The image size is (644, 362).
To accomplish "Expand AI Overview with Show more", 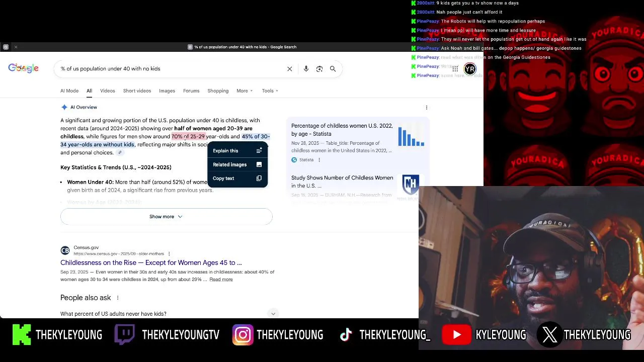I will (x=166, y=217).
